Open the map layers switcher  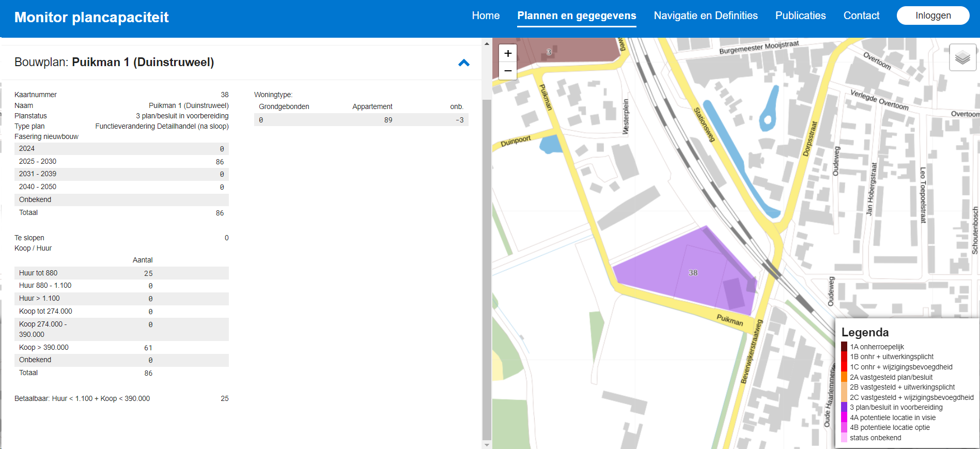pyautogui.click(x=962, y=57)
